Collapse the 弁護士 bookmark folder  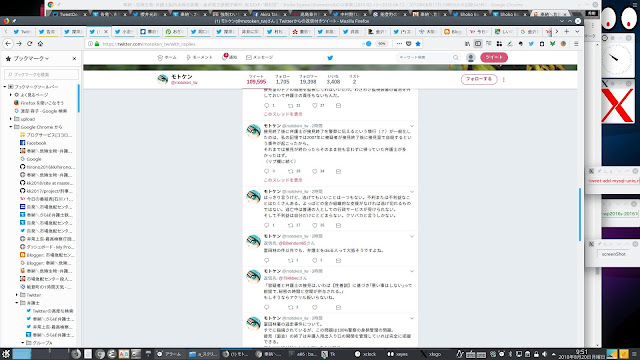pos(17,303)
